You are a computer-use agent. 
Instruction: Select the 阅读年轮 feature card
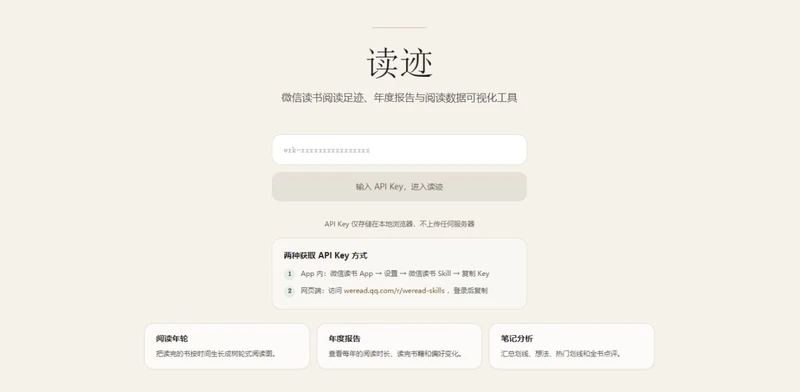(227, 346)
